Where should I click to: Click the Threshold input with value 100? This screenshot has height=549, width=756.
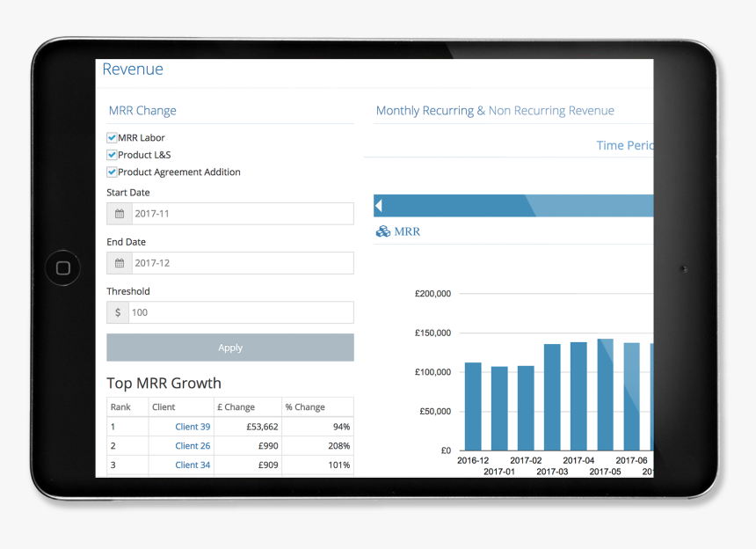point(241,312)
